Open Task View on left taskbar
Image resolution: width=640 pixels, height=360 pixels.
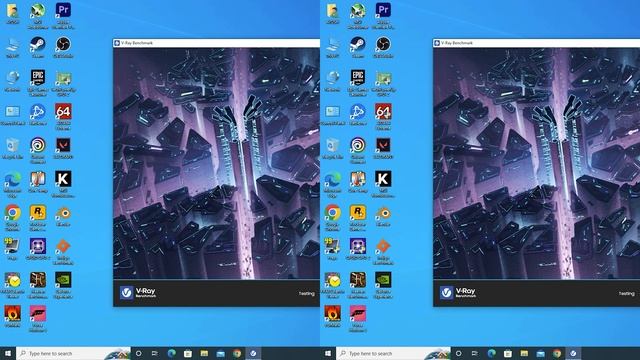tap(155, 353)
